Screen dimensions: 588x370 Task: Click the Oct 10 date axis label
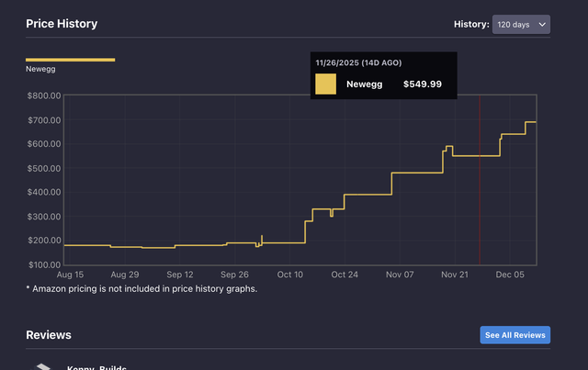(x=290, y=275)
